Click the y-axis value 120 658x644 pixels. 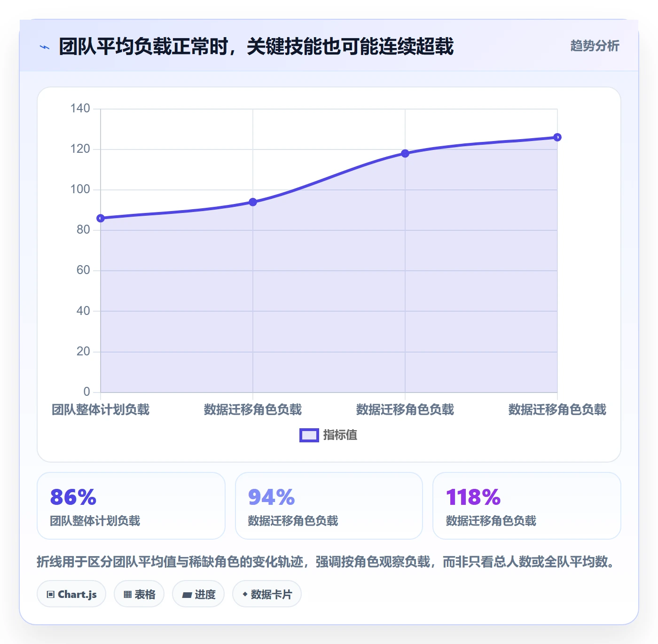(80, 149)
